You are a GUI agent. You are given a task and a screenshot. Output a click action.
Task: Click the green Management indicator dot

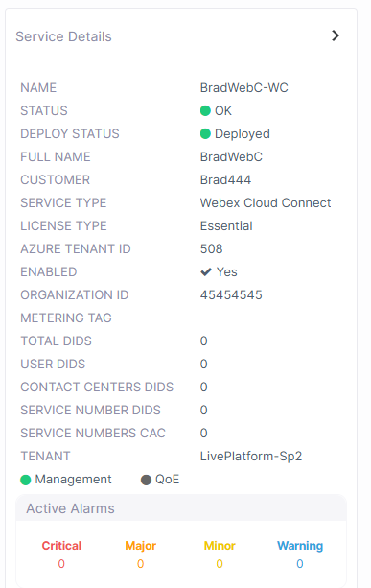tap(26, 480)
